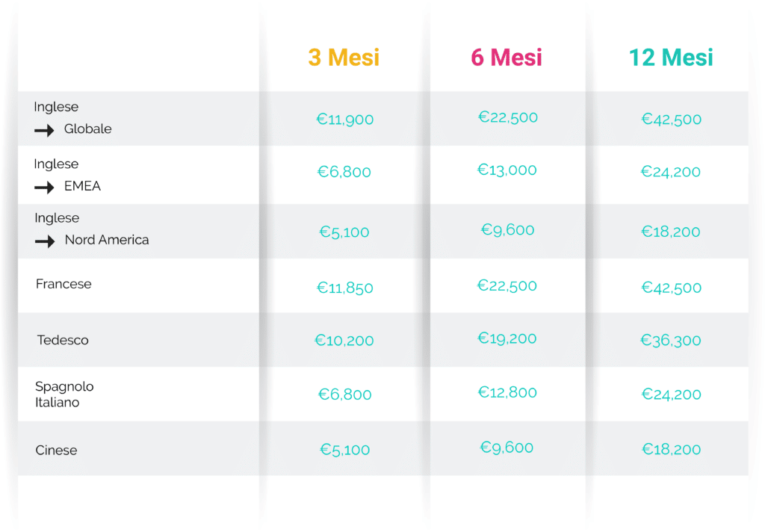Select the 12 Mesi column header
765x532 pixels.
[x=671, y=58]
